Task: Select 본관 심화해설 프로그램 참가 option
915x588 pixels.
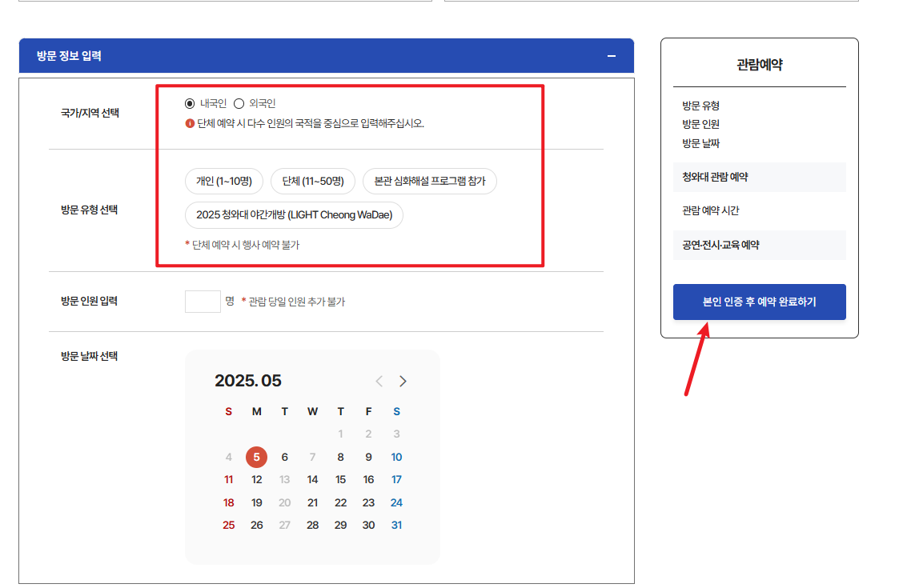Action: point(431,181)
